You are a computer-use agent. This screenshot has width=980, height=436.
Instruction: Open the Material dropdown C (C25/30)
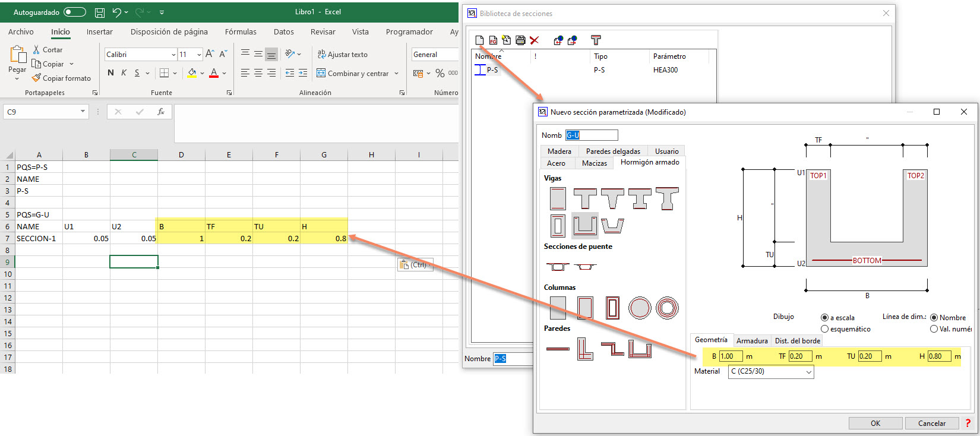[x=771, y=372]
